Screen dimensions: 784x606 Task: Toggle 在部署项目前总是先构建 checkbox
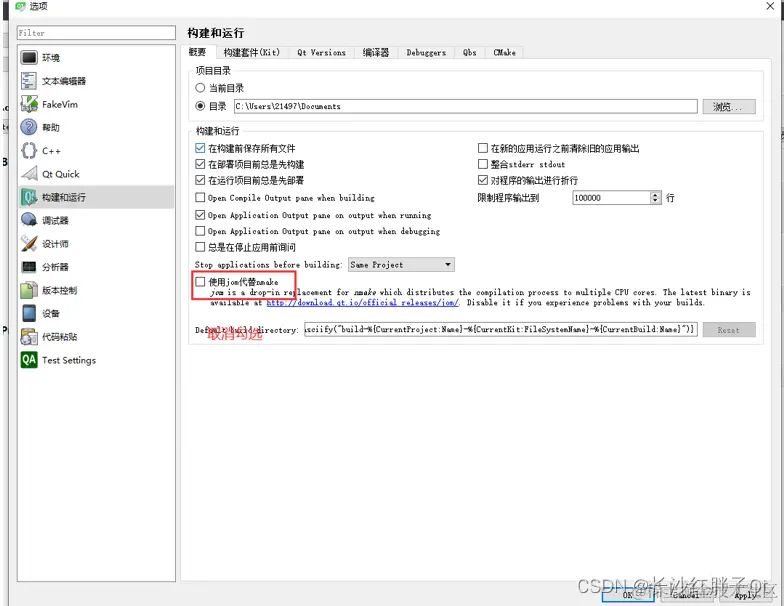point(200,164)
